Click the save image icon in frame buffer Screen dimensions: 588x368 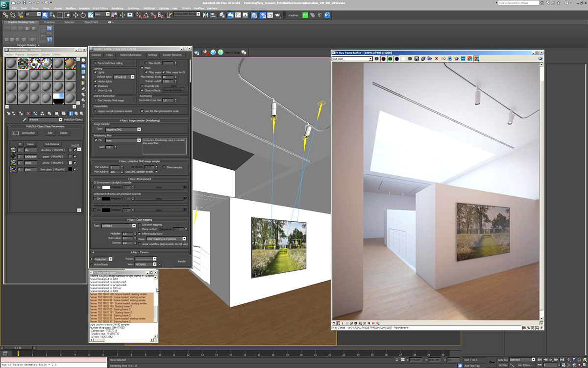click(416, 59)
